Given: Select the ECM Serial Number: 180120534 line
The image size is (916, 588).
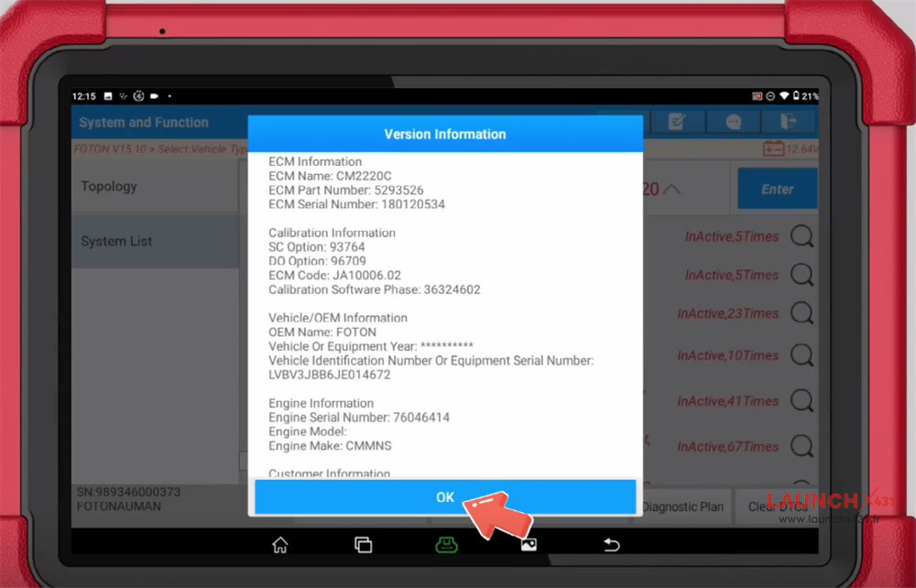Looking at the screenshot, I should click(356, 204).
